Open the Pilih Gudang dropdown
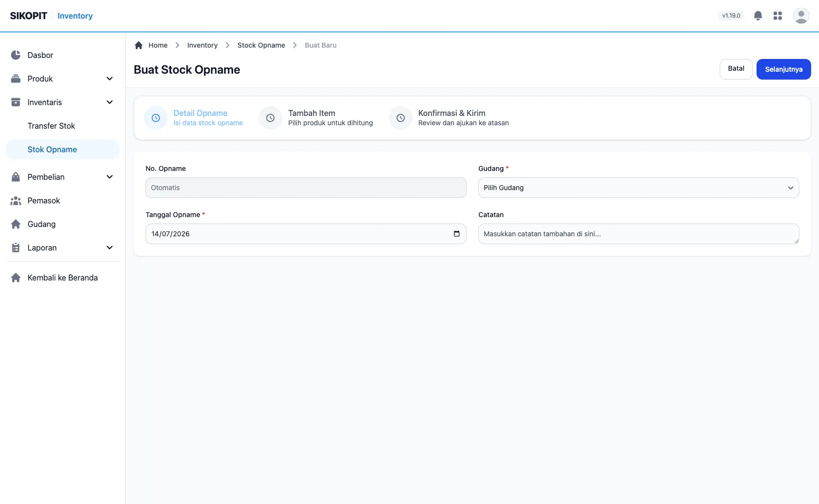This screenshot has width=819, height=504. 639,188
